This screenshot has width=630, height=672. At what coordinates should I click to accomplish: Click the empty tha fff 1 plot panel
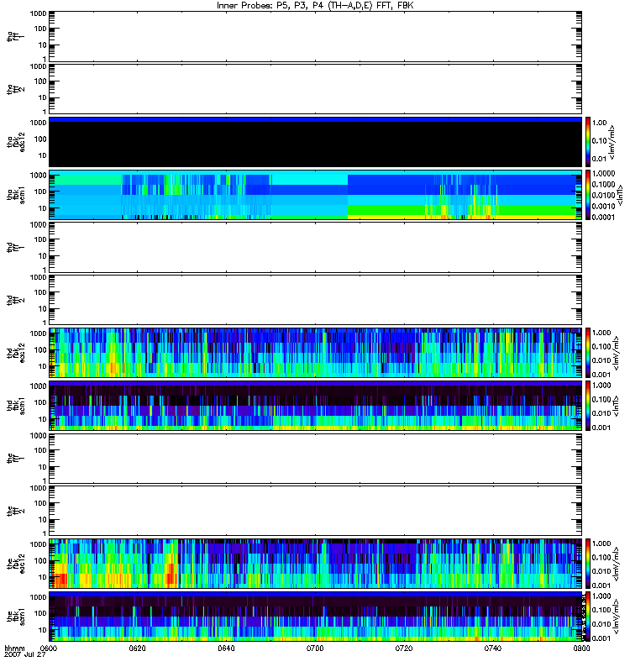(x=315, y=36)
